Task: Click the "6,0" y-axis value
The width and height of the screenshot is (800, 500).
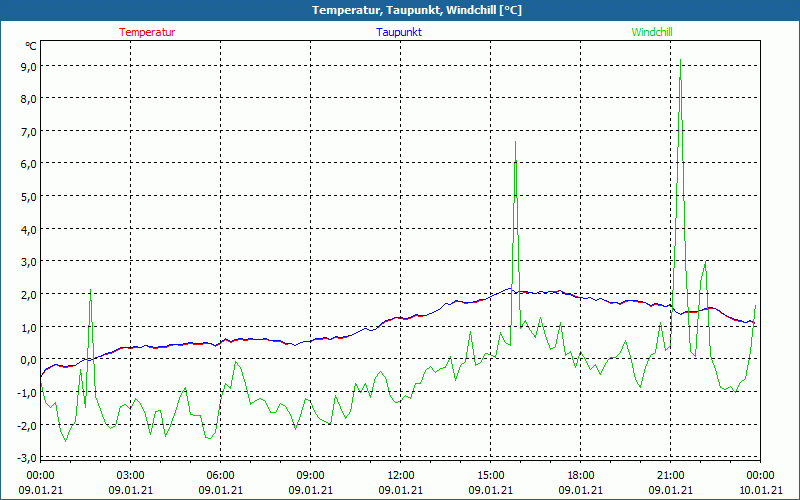Action: tap(29, 164)
